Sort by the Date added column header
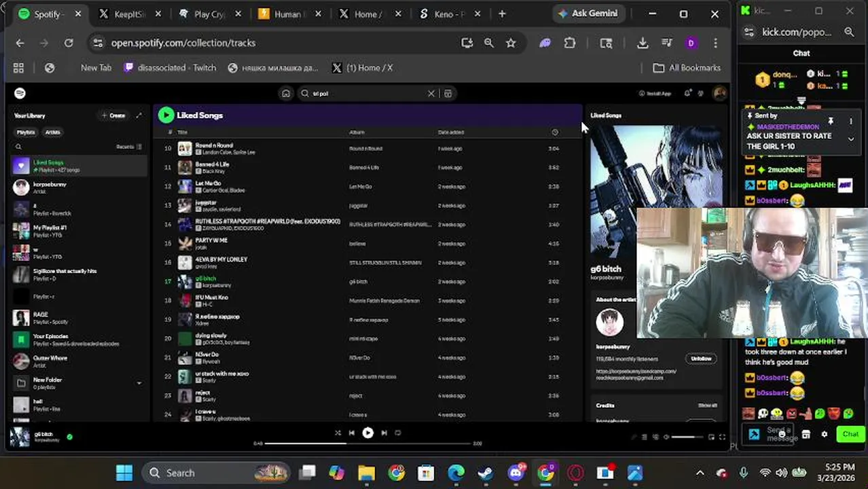The height and width of the screenshot is (489, 868). tap(451, 132)
